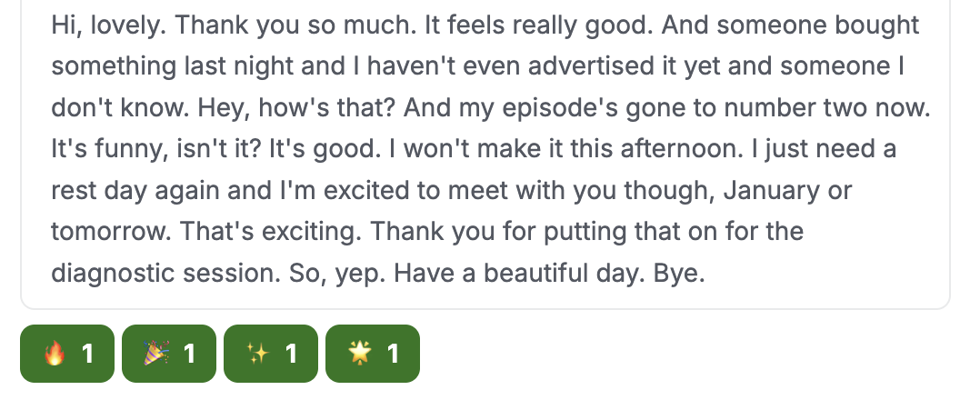
Task: Click the sparkles emoji icon
Action: tap(257, 354)
